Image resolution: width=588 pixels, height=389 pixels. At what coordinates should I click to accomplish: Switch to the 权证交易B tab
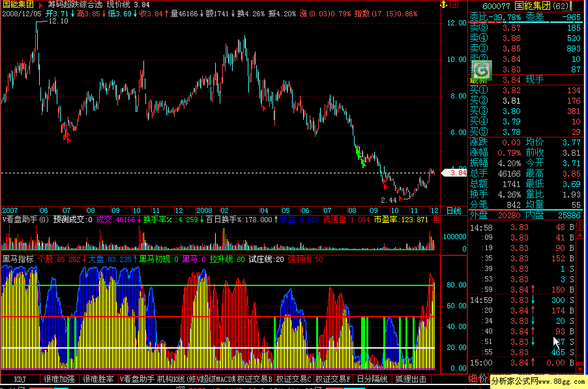click(255, 379)
